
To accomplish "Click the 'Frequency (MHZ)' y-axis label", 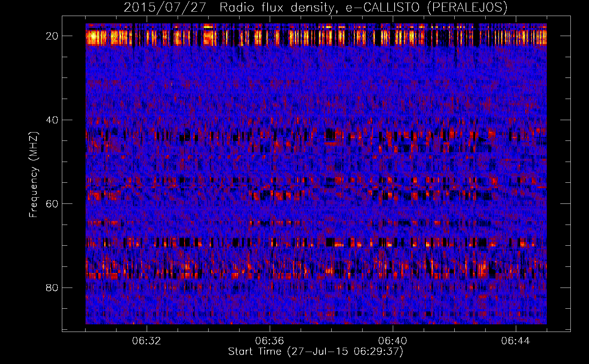I will tap(33, 175).
